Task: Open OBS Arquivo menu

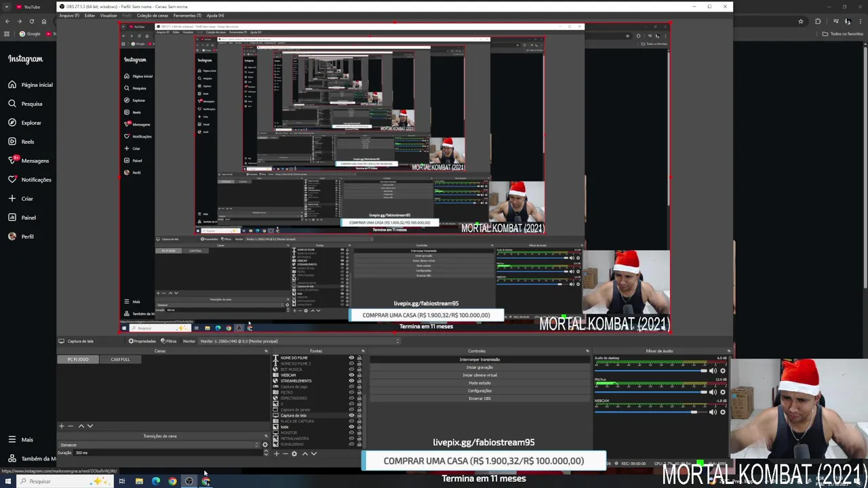Action: click(69, 16)
